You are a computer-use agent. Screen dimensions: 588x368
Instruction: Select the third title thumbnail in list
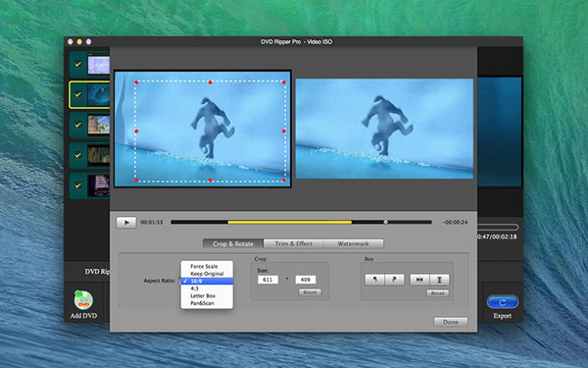click(x=99, y=125)
